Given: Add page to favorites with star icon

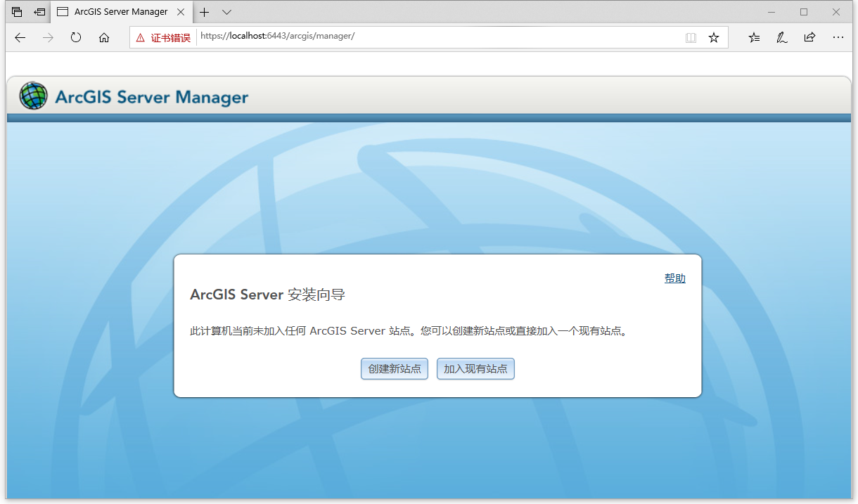Looking at the screenshot, I should pos(714,38).
